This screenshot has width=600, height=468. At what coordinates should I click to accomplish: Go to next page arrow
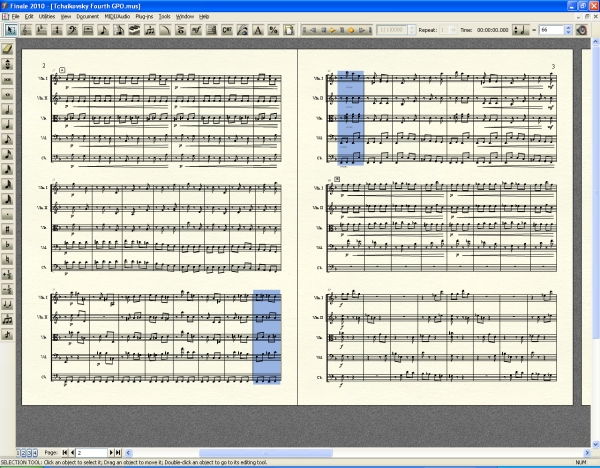tap(111, 453)
